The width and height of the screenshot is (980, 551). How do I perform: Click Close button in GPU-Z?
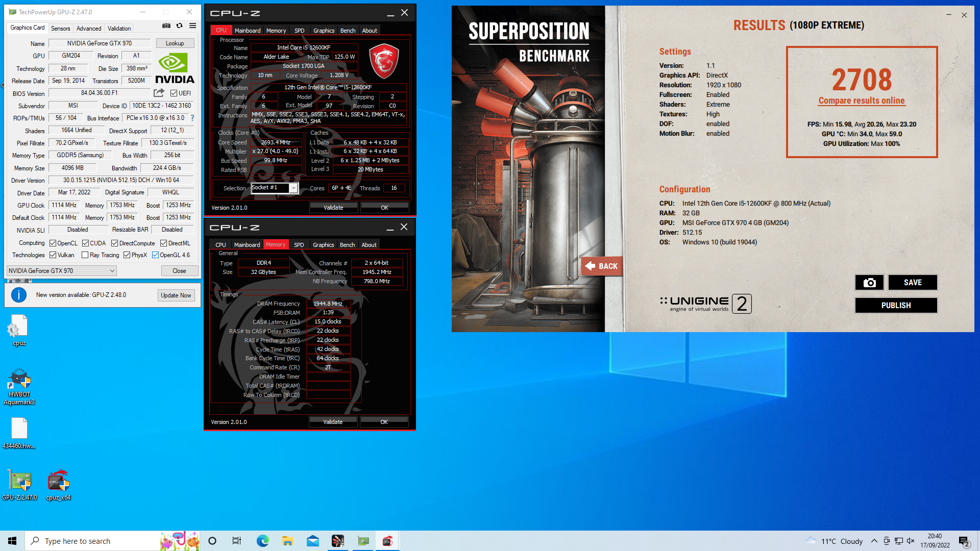point(179,271)
